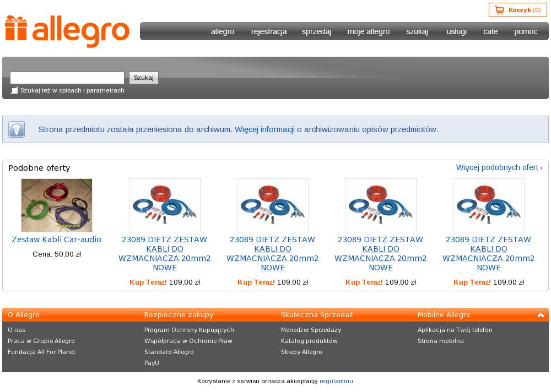The width and height of the screenshot is (551, 392).
Task: Click O nas footer link
Action: pyautogui.click(x=17, y=330)
